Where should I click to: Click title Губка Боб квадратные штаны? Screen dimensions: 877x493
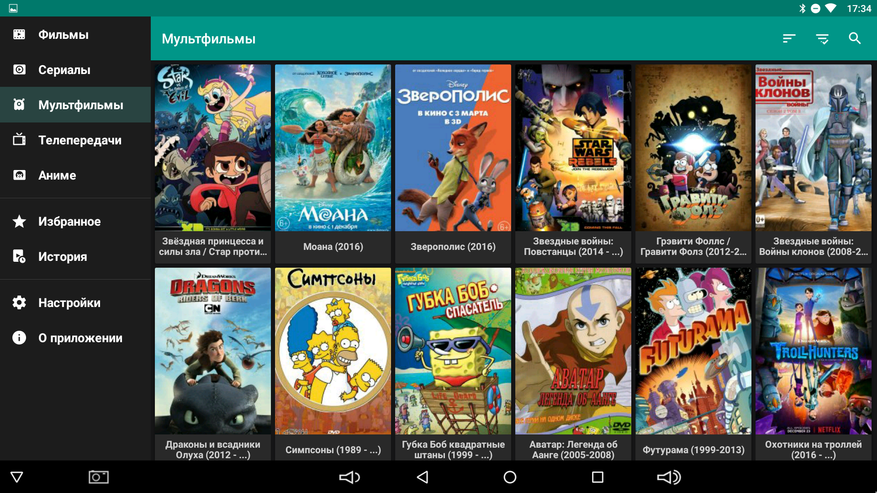(x=453, y=450)
